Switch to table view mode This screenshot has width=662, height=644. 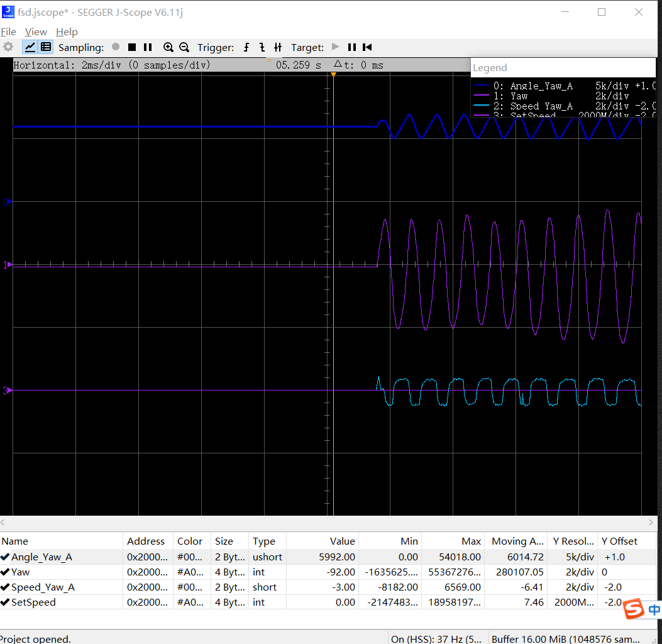(46, 47)
